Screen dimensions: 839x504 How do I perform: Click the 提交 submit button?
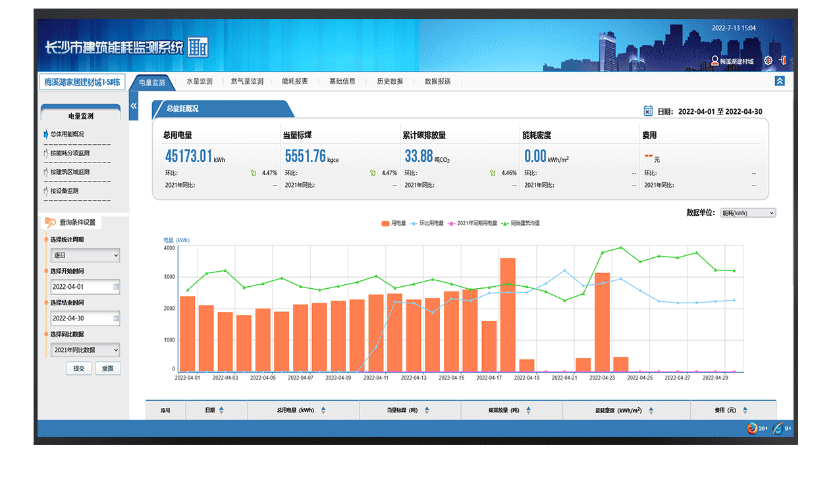pos(78,368)
